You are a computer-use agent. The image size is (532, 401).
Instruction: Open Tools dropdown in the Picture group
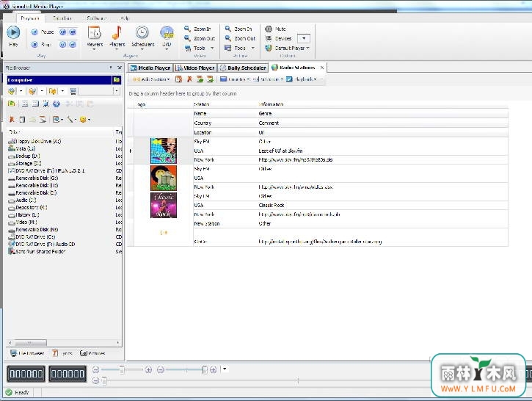239,48
